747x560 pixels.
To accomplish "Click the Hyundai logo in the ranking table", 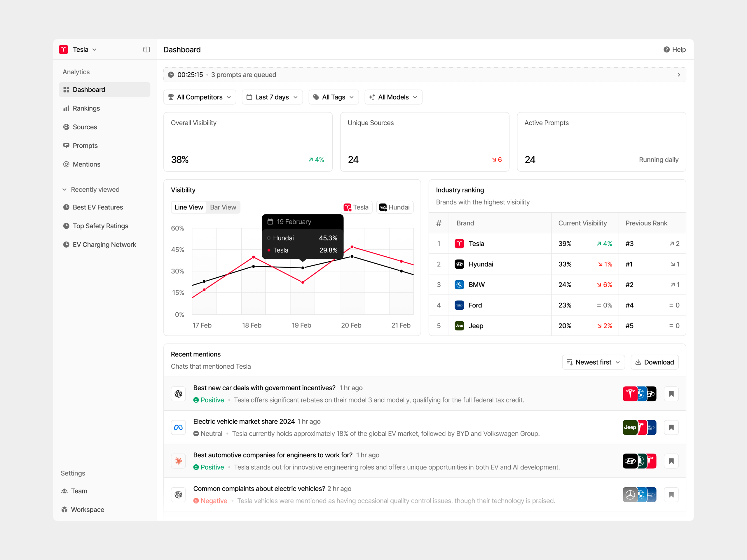I will (x=459, y=264).
